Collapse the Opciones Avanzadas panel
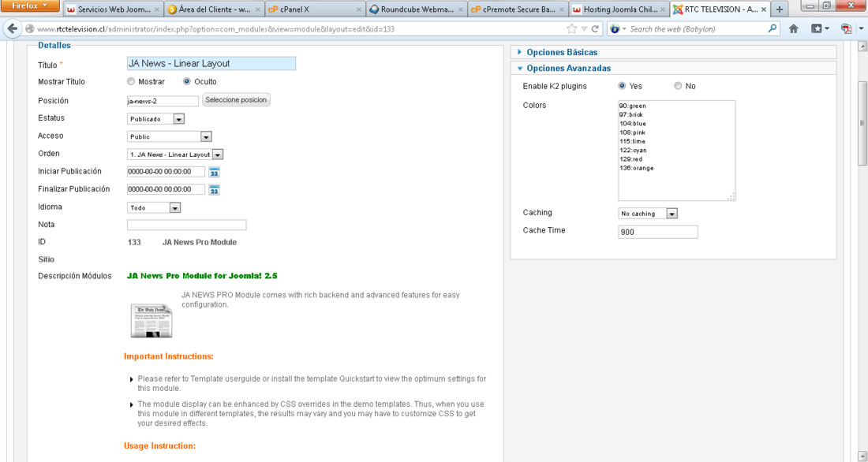This screenshot has height=462, width=868. tap(672, 68)
